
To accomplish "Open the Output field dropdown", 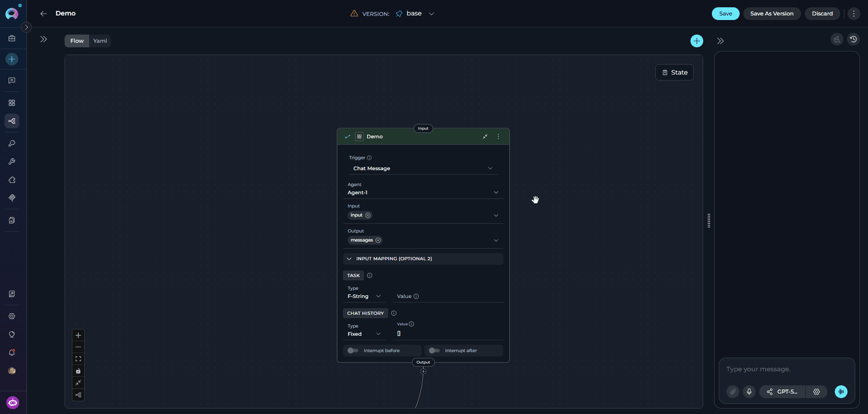I will pyautogui.click(x=496, y=240).
